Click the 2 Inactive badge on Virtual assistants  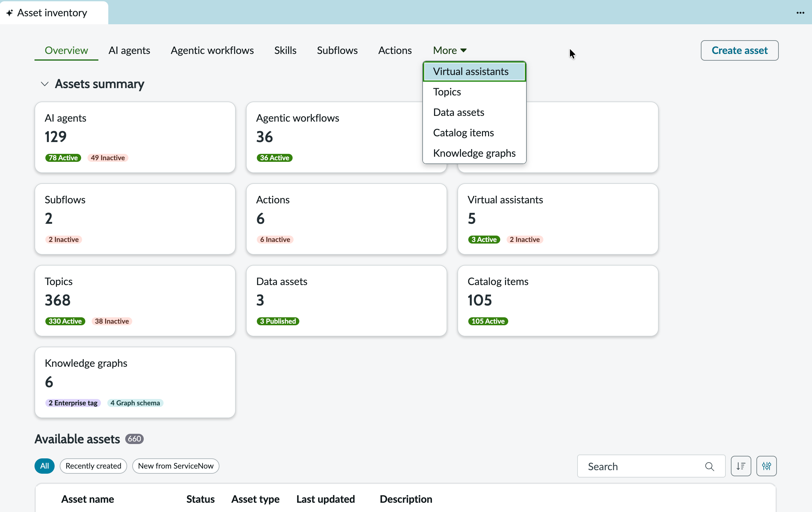click(525, 239)
